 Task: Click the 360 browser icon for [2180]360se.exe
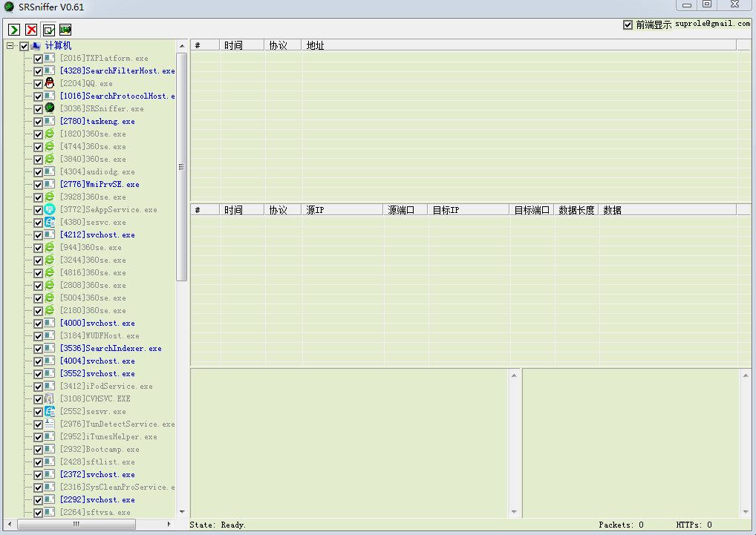tap(50, 309)
